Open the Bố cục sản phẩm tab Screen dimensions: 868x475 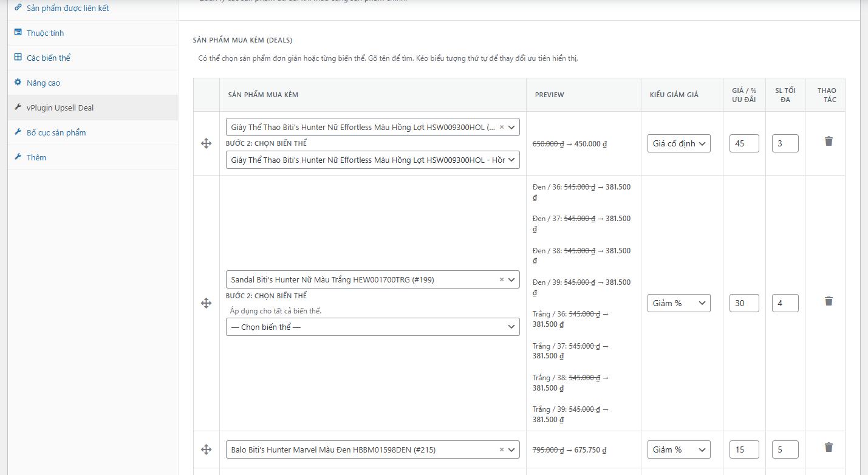[56, 132]
